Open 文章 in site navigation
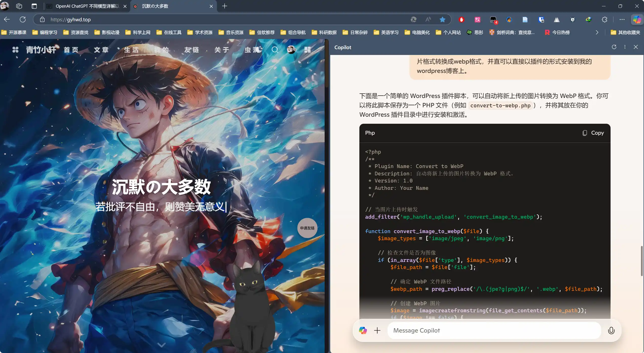The image size is (644, 353). [x=101, y=50]
